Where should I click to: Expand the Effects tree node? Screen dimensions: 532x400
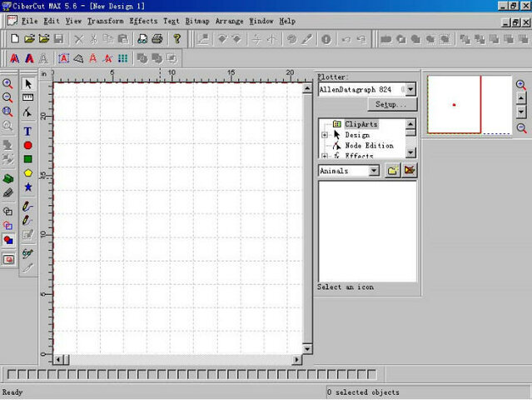pyautogui.click(x=325, y=156)
